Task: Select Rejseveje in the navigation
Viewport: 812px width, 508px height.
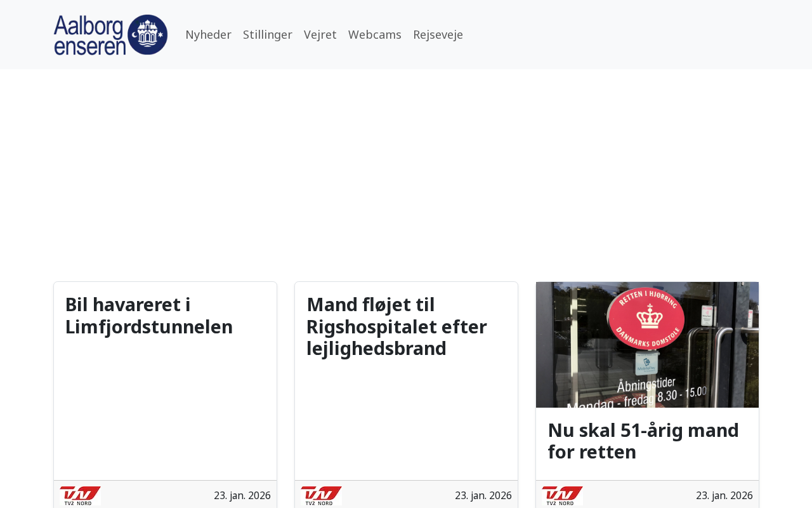Action: [x=438, y=34]
